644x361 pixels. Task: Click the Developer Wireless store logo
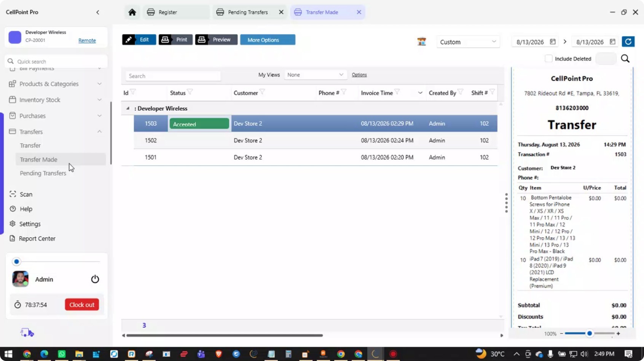tap(15, 37)
